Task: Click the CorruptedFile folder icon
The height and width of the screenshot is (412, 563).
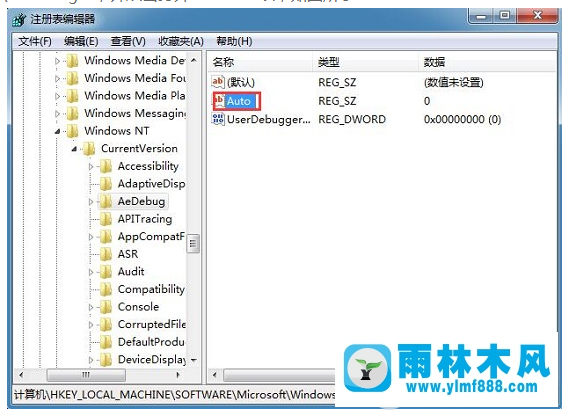Action: coord(106,325)
